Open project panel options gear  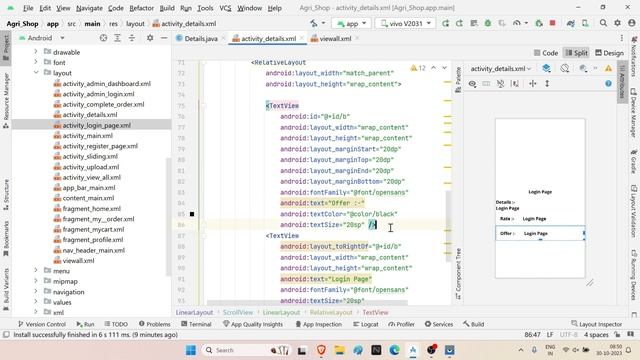[x=150, y=38]
